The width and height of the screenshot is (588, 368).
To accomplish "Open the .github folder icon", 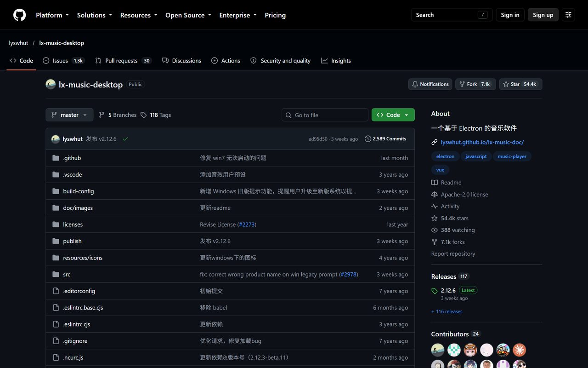I will pyautogui.click(x=56, y=158).
